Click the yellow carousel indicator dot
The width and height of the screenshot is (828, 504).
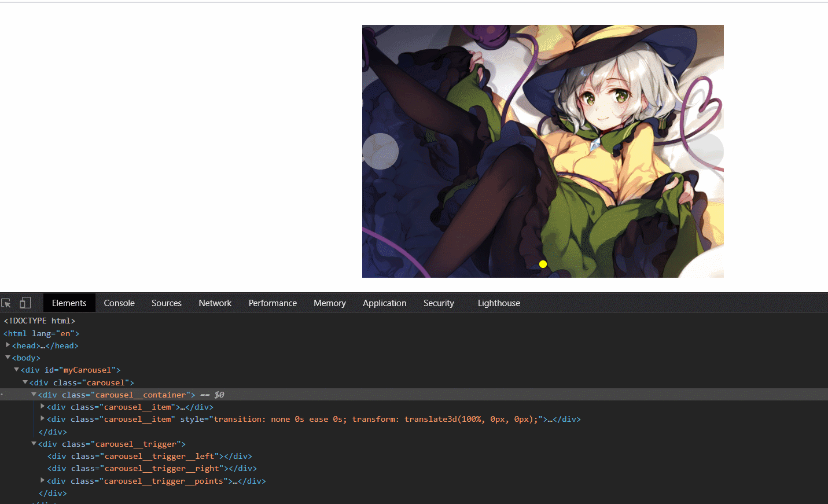(543, 264)
